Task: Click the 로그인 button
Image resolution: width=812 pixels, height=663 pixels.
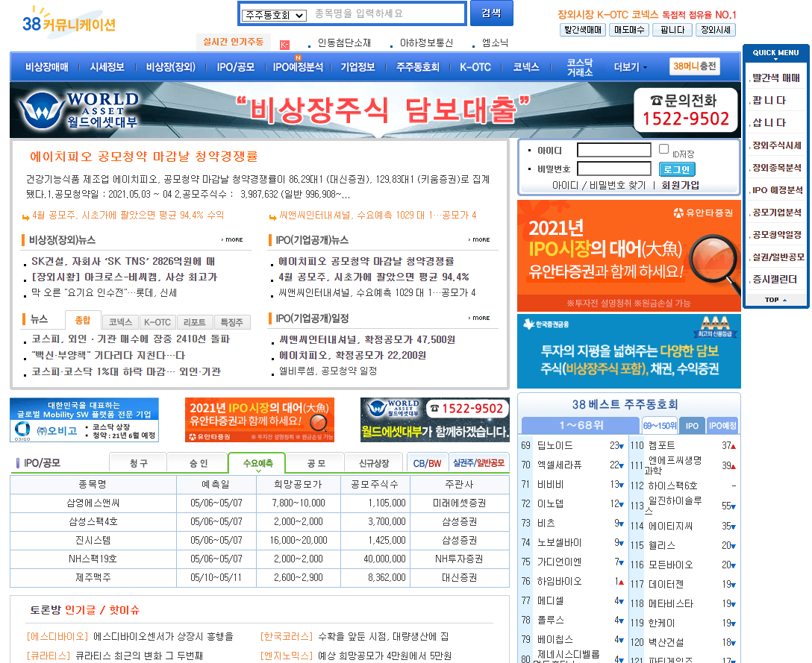Action: [x=677, y=169]
